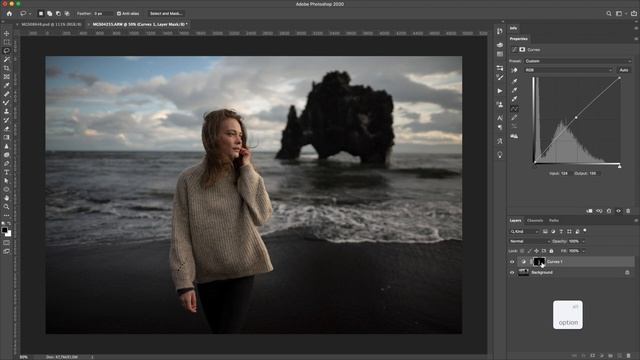Image resolution: width=640 pixels, height=360 pixels.
Task: Hide the Curves 1 layer
Action: (x=512, y=262)
